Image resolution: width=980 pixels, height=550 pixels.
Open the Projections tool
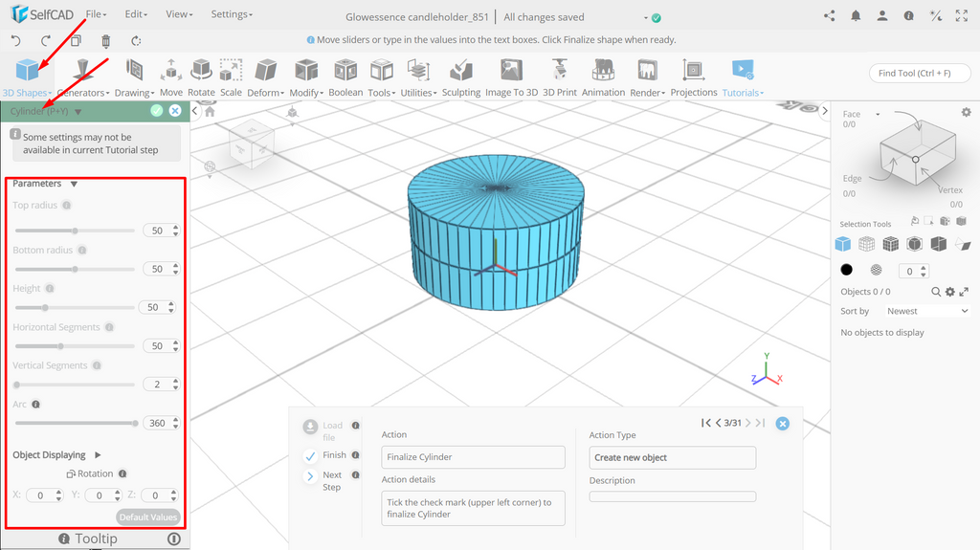[x=694, y=77]
